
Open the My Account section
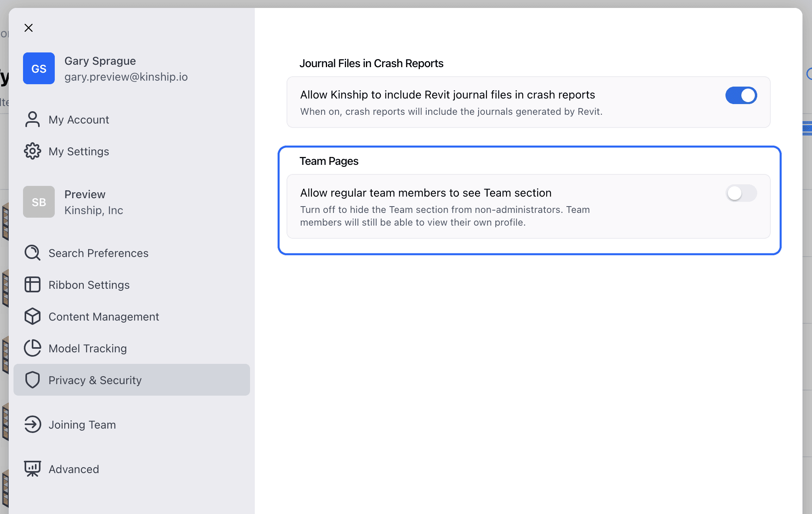coord(79,119)
